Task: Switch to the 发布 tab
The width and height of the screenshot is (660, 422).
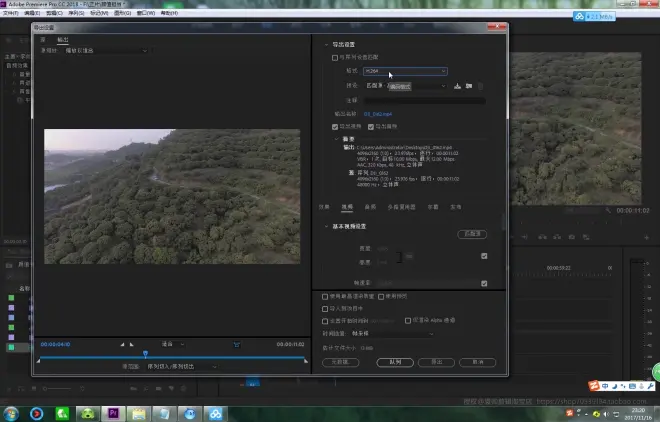Action: tap(455, 207)
